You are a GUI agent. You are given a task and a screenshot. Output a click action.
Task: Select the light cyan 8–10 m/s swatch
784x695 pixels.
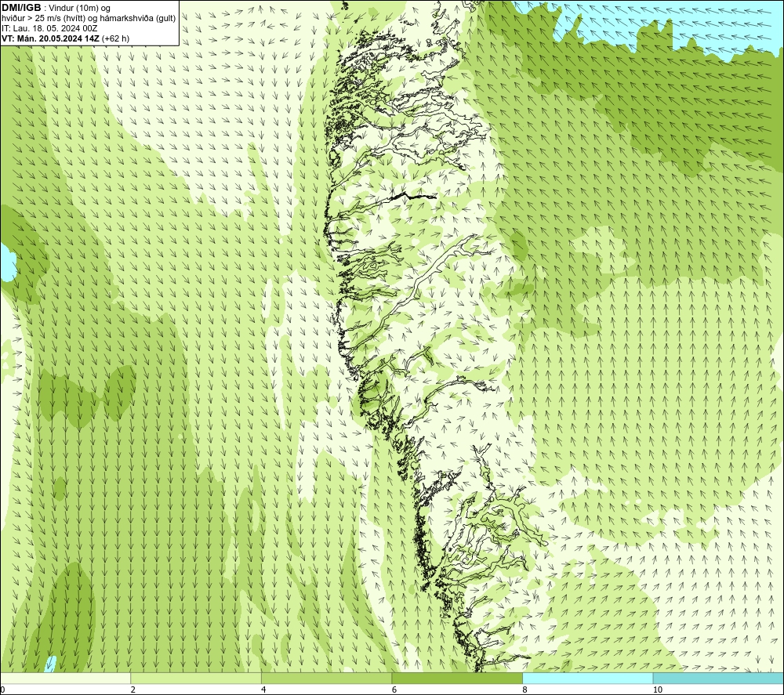coord(587,678)
